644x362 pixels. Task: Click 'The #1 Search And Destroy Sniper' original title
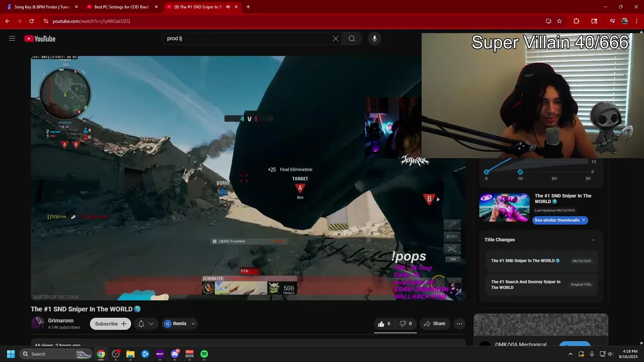pyautogui.click(x=526, y=285)
